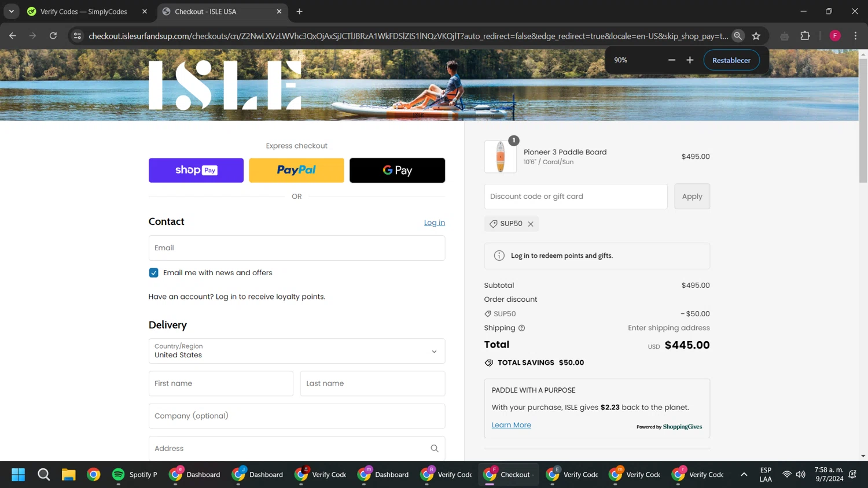Remove the SUP50 discount tag
The image size is (868, 488).
531,224
